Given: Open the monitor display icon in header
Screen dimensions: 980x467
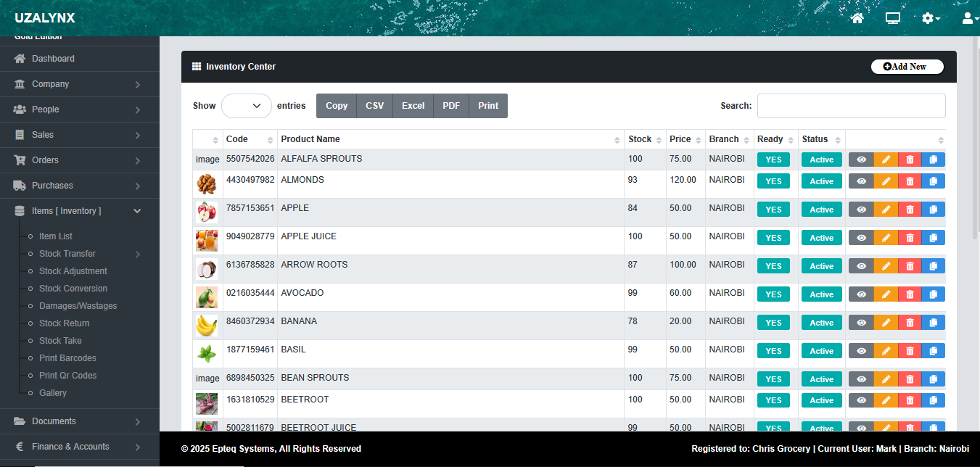Looking at the screenshot, I should tap(893, 18).
